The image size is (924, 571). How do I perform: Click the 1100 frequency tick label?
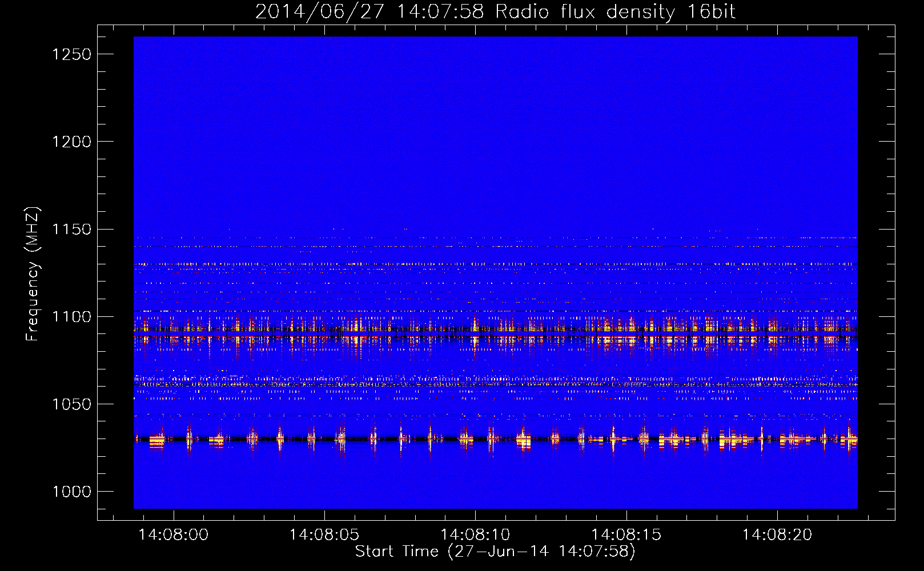pos(72,317)
